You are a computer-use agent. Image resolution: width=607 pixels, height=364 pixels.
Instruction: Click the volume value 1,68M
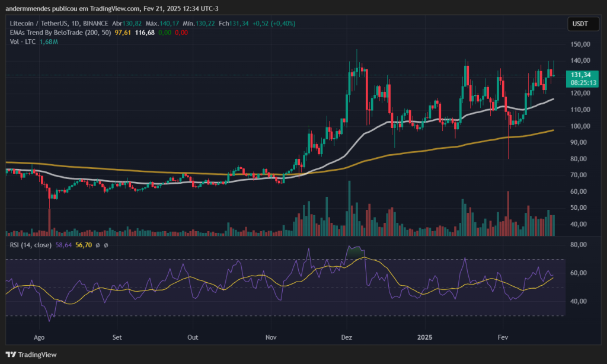click(x=49, y=41)
